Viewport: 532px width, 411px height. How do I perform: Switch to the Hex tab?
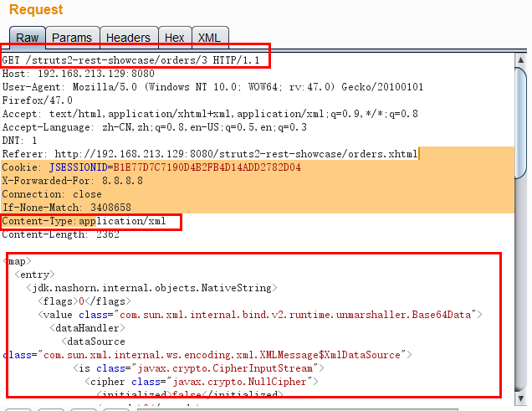tap(175, 38)
